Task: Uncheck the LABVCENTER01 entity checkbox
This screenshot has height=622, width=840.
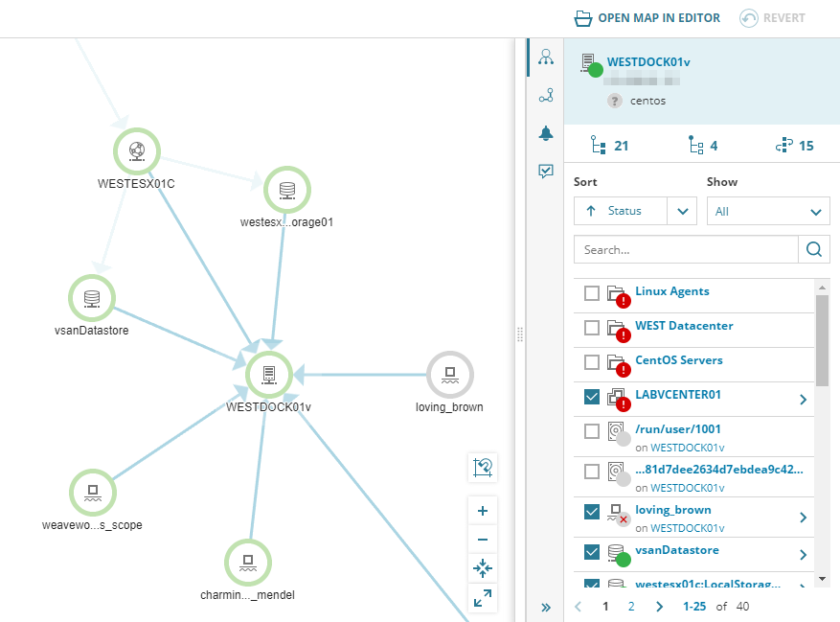Action: pyautogui.click(x=591, y=396)
